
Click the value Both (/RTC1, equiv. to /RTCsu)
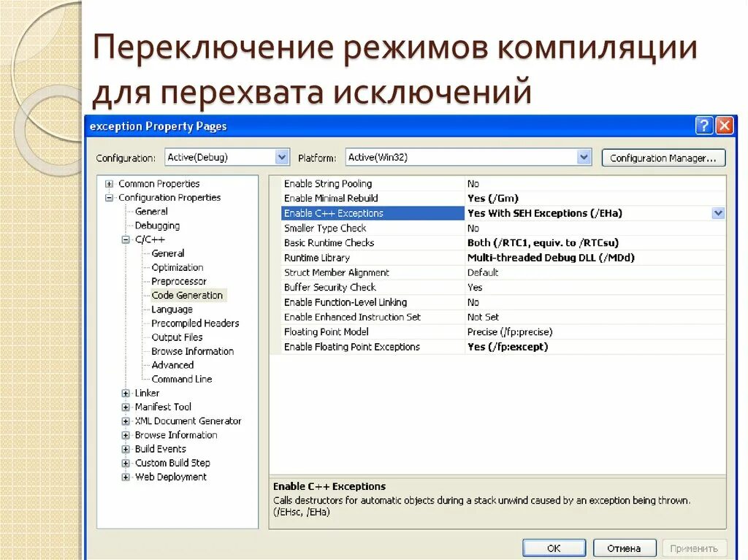[x=543, y=243]
